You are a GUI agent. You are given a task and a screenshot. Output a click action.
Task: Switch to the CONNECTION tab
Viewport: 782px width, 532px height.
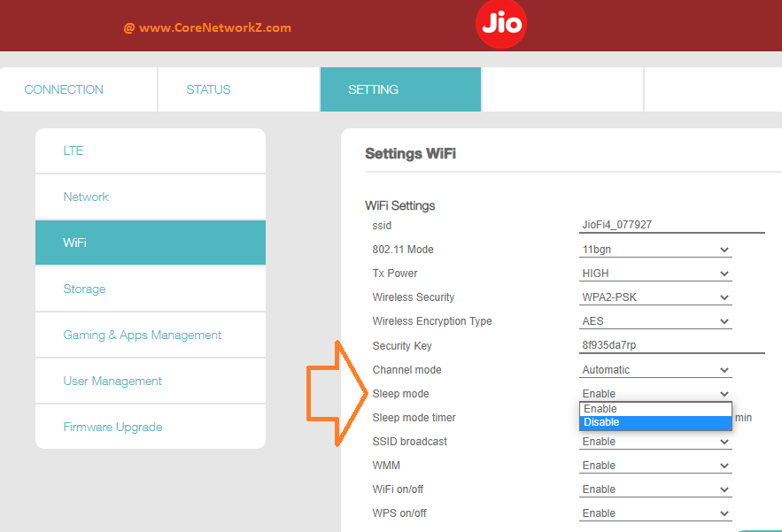63,89
